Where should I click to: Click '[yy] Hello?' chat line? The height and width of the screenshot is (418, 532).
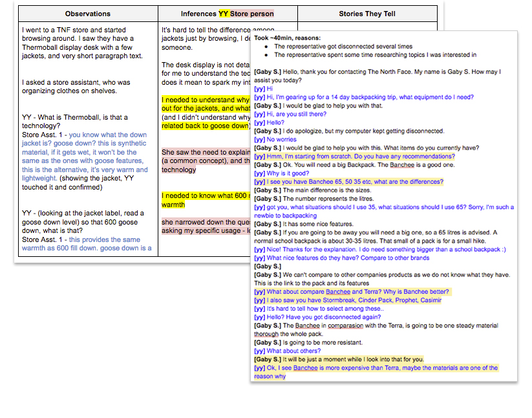[x=270, y=122]
